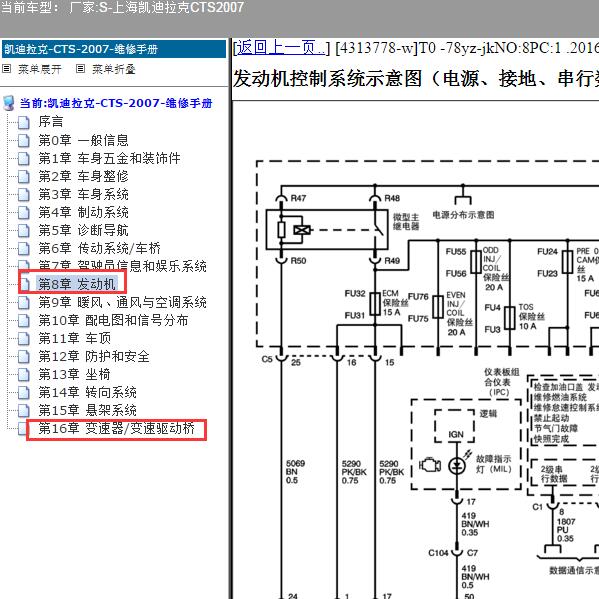
Task: Open 第16章 变速器/变速驱动桥
Action: [117, 428]
